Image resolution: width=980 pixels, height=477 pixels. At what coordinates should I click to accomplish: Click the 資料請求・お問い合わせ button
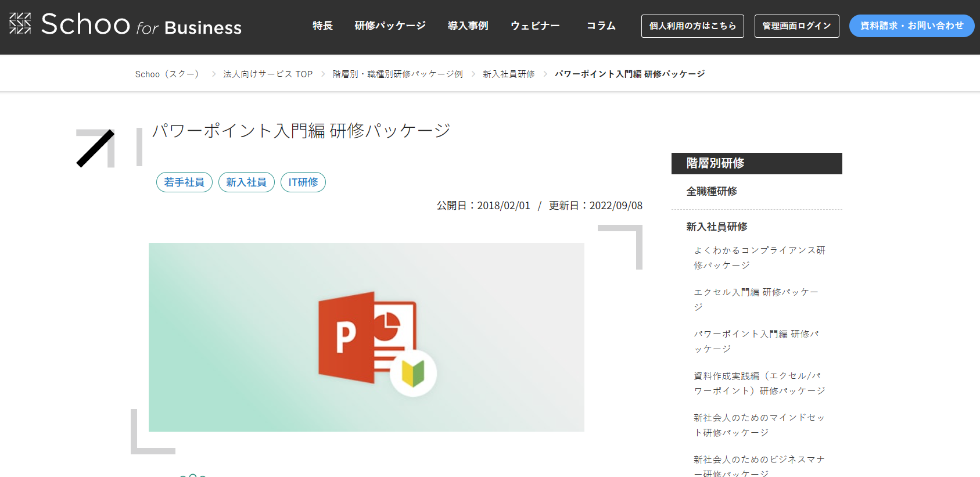tap(911, 26)
